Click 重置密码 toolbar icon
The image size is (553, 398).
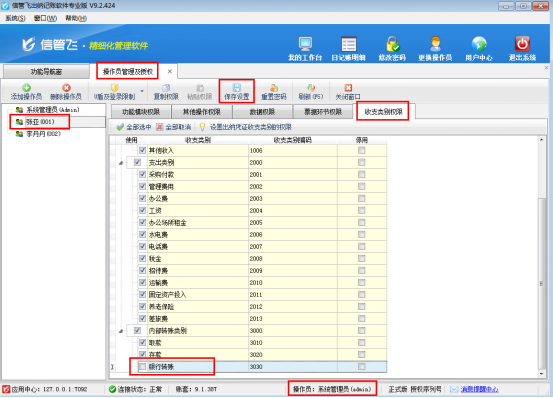pos(274,87)
